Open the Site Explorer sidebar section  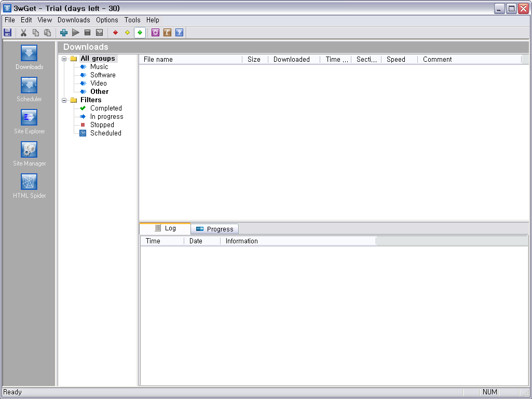(x=29, y=122)
